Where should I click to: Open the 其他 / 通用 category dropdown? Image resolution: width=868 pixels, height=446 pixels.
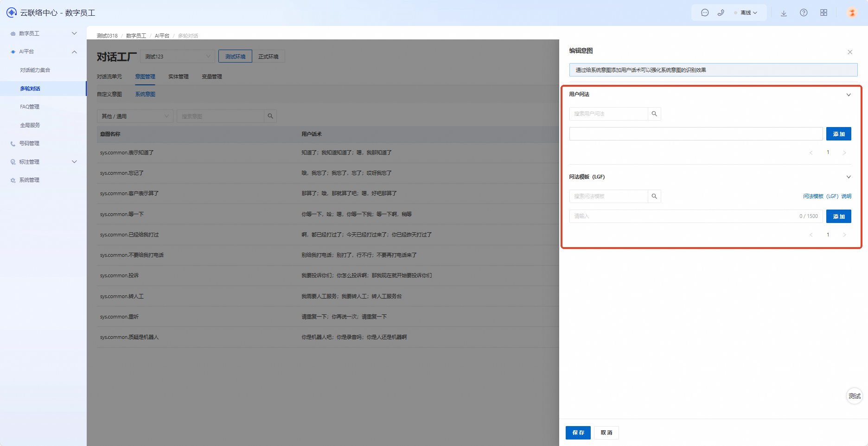pos(135,116)
